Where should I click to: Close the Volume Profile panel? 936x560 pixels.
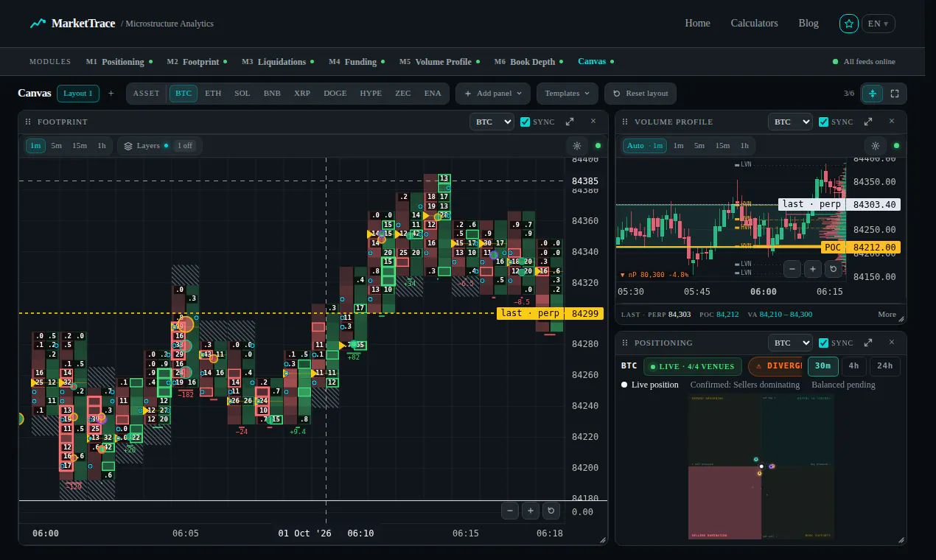pyautogui.click(x=892, y=122)
